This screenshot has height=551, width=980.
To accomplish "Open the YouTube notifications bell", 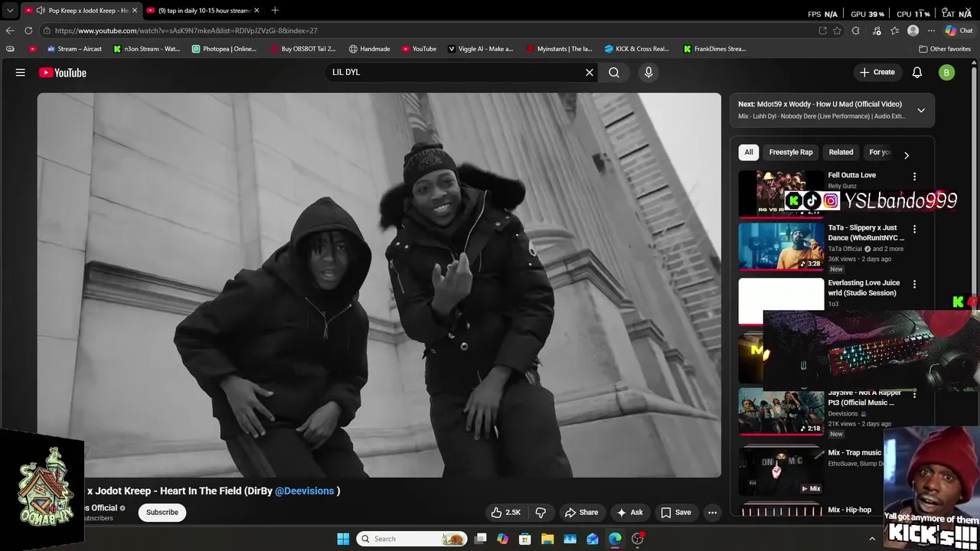I will point(917,72).
